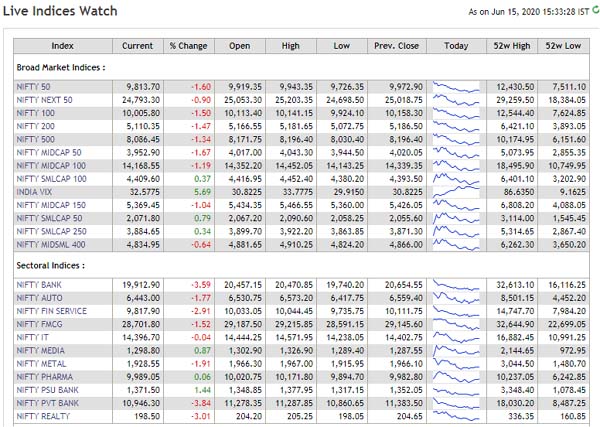Click the Current column header
Viewport: 600px width, 427px height.
pos(137,46)
